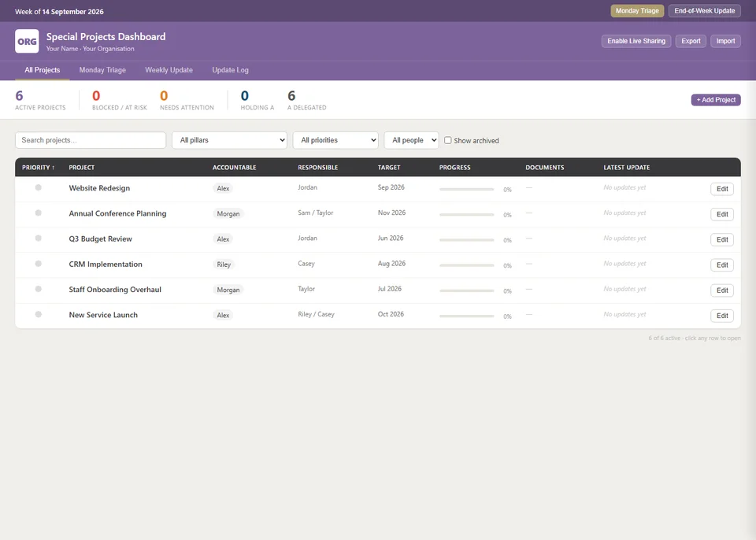Image resolution: width=756 pixels, height=540 pixels.
Task: Click the Nov 2026 target date
Action: [391, 213]
